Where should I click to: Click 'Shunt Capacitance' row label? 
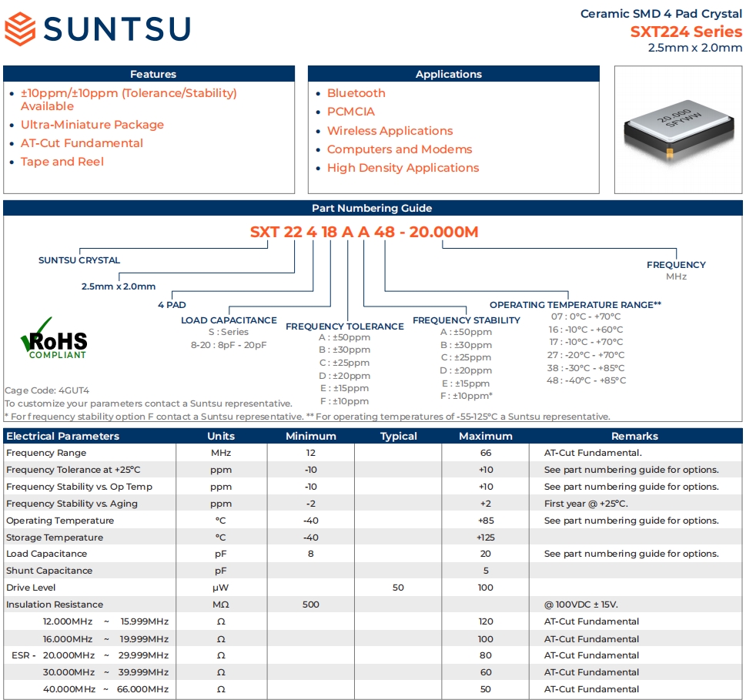[x=49, y=571]
